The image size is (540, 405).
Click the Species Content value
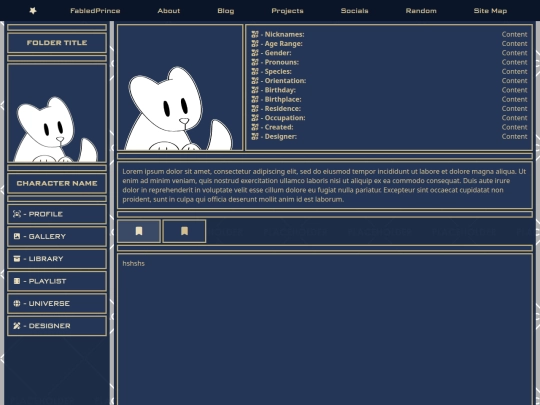coord(514,72)
